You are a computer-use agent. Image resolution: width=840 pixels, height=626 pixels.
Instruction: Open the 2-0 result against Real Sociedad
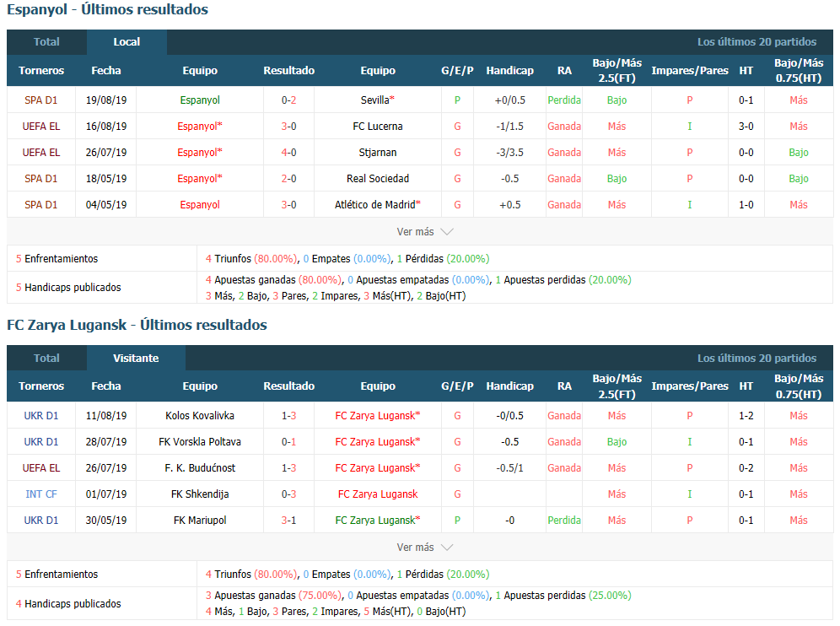tap(288, 179)
